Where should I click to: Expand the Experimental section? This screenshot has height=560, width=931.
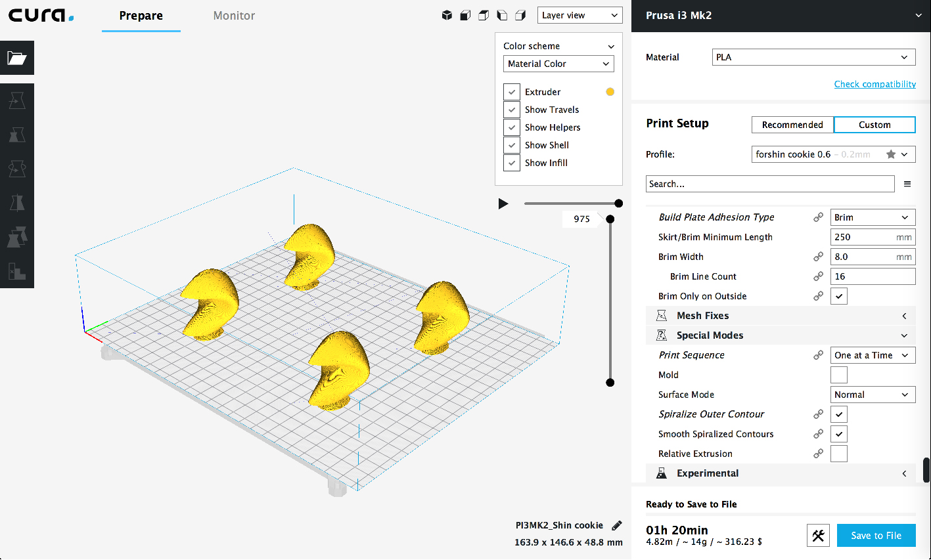coord(781,473)
